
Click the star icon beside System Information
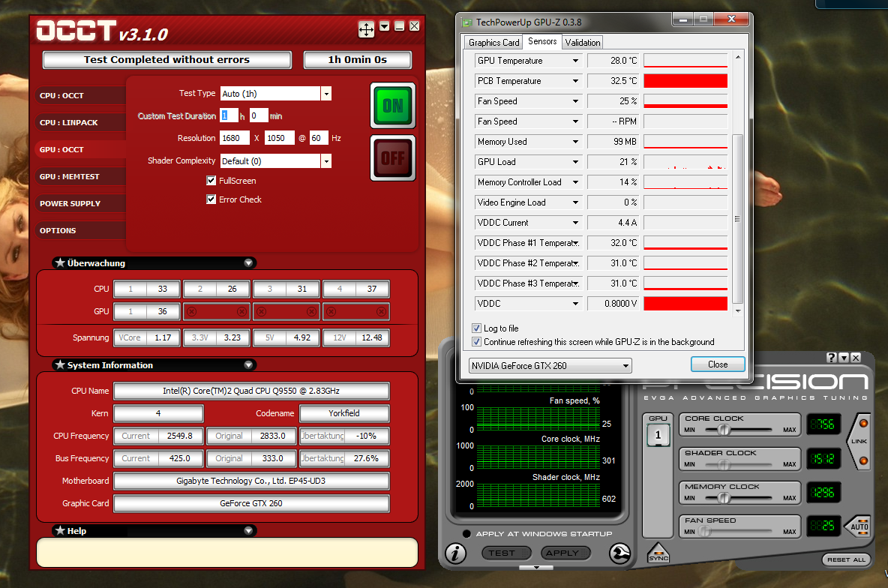(60, 364)
